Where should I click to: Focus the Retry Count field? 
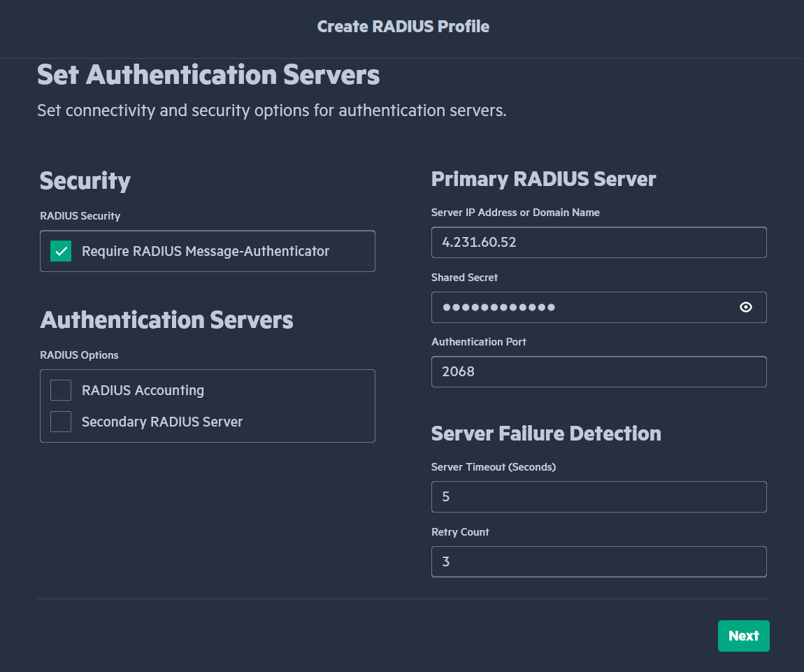coord(599,562)
